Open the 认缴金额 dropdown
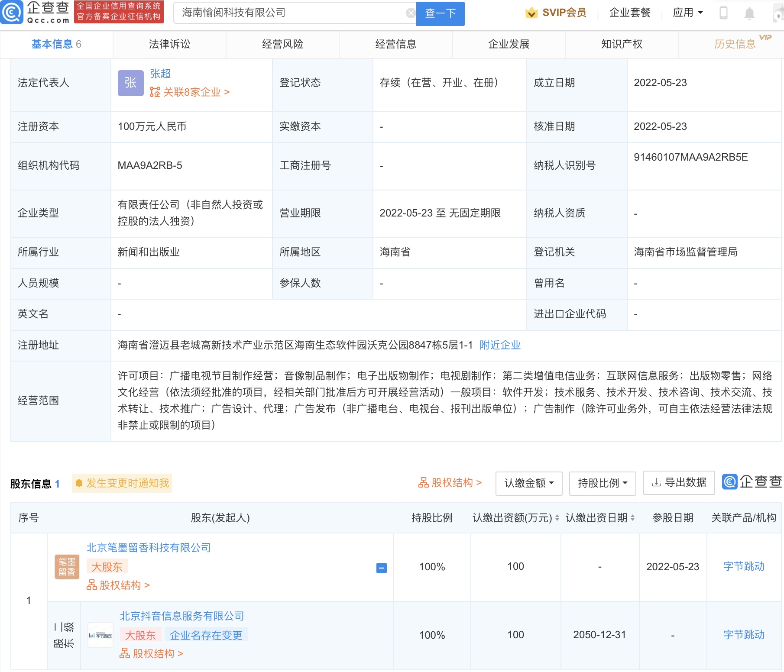The image size is (784, 672). 529,483
